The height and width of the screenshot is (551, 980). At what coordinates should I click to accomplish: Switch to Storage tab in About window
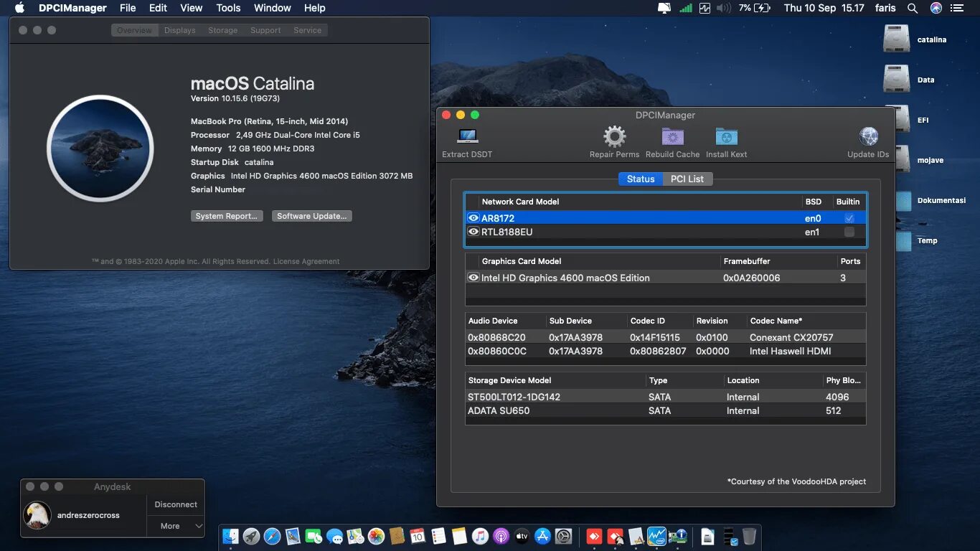[223, 30]
